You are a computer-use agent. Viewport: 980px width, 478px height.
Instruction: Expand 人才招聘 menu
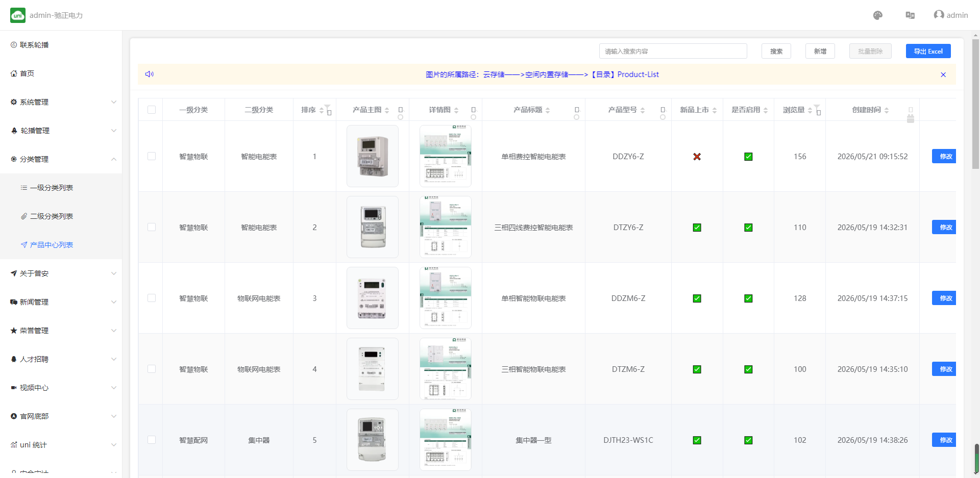[61, 359]
